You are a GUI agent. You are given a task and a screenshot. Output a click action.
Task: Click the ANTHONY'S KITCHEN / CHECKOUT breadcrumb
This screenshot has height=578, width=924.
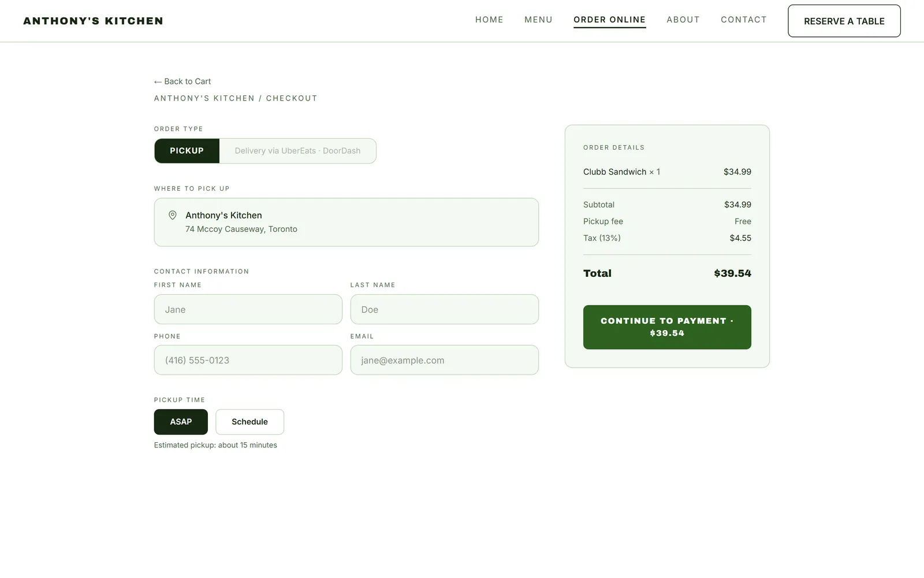pyautogui.click(x=236, y=98)
